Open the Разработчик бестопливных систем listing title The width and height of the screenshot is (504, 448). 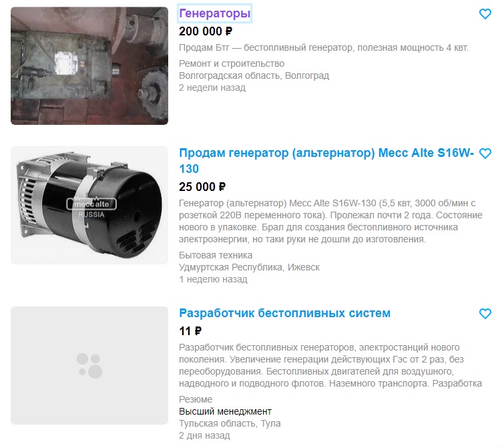[x=284, y=313]
